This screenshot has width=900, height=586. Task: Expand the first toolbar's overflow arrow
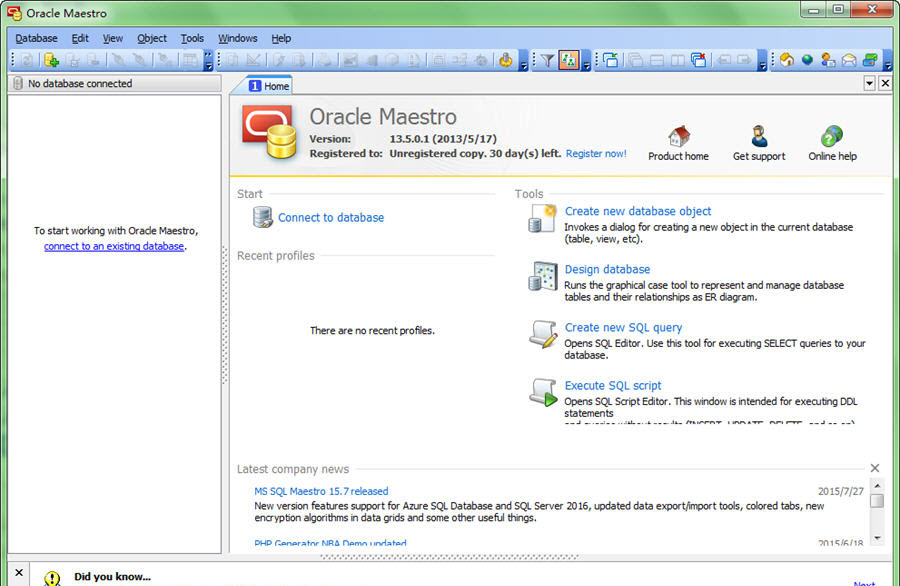[x=208, y=60]
